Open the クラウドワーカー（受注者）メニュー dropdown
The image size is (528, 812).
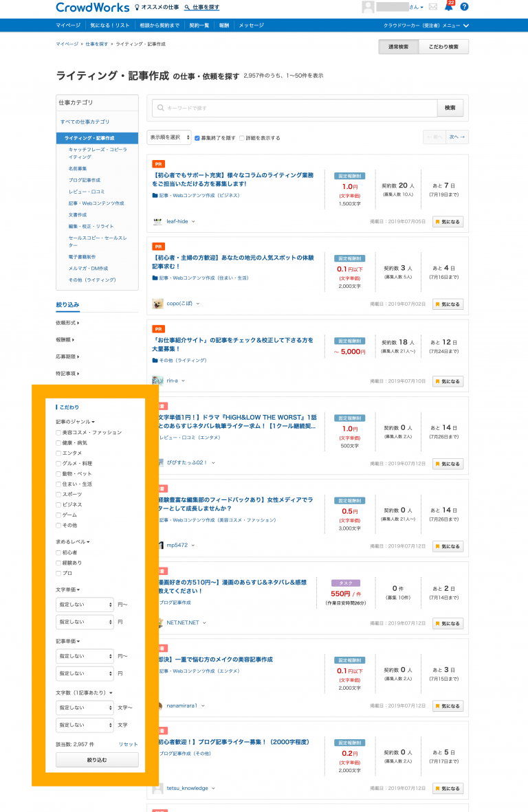tap(426, 25)
